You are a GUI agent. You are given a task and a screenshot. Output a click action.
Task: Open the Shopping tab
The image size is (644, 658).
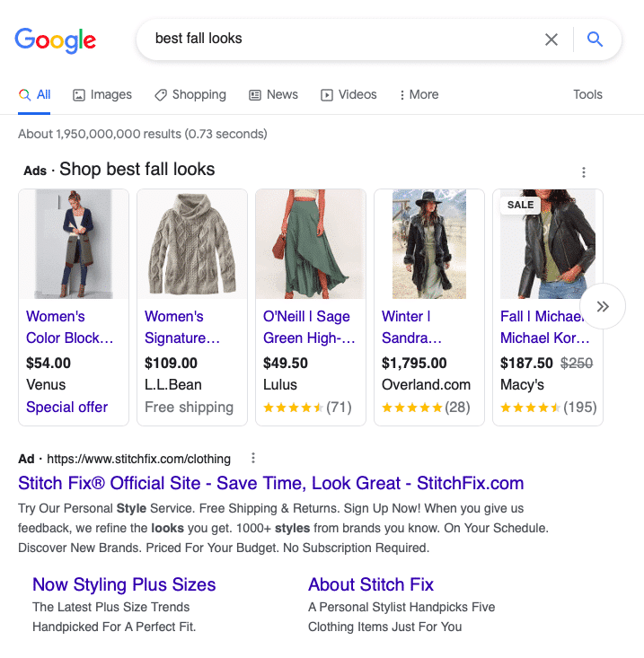pyautogui.click(x=190, y=95)
